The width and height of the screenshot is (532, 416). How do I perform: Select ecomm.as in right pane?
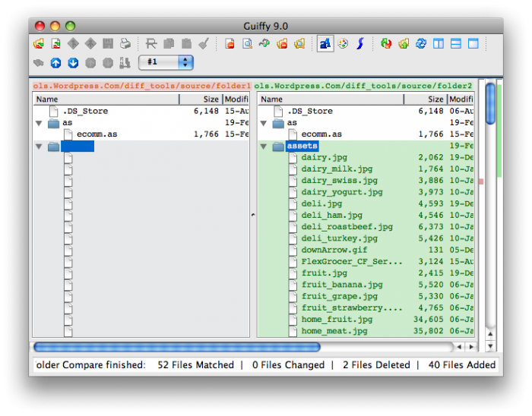tap(366, 134)
